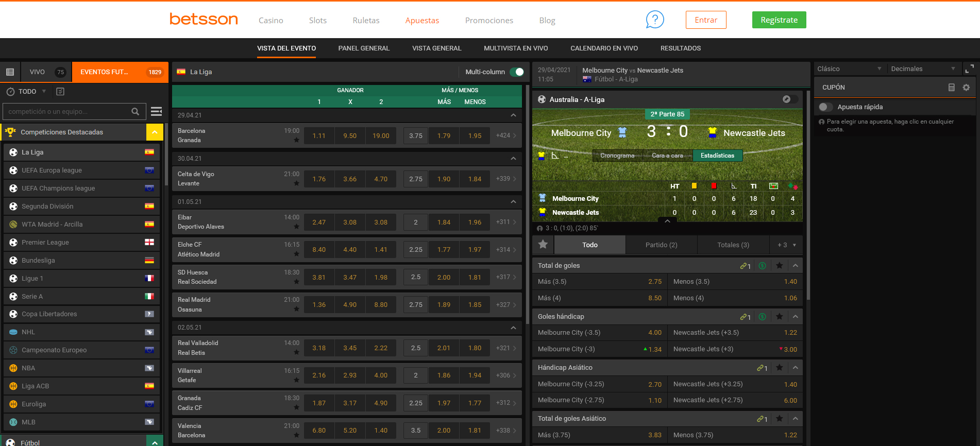Click the favorites star tab in markets

click(543, 245)
